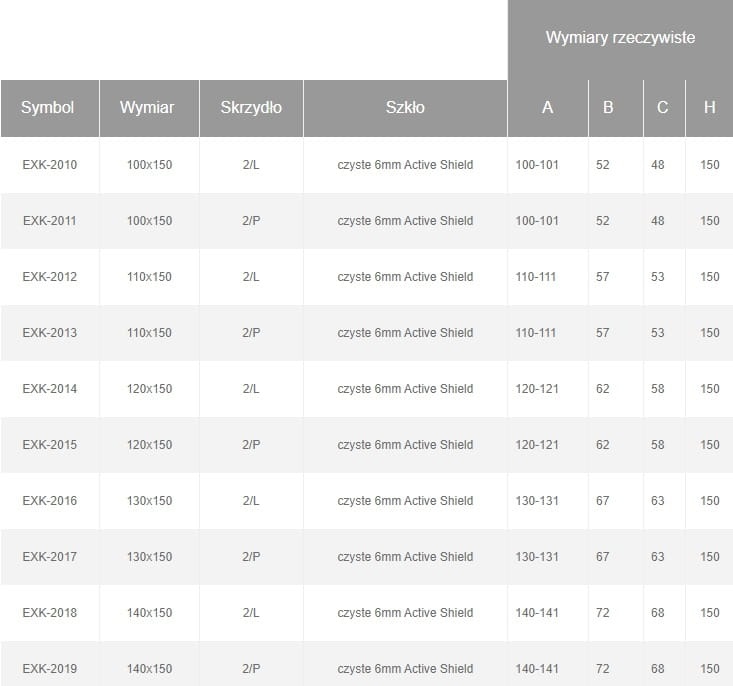Click the B column header
The image size is (733, 686).
pyautogui.click(x=608, y=108)
